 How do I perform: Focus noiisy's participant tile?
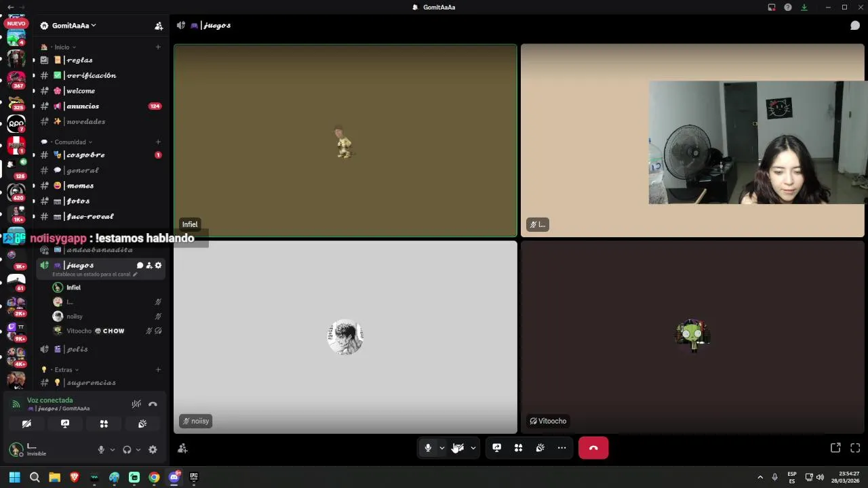pyautogui.click(x=345, y=338)
